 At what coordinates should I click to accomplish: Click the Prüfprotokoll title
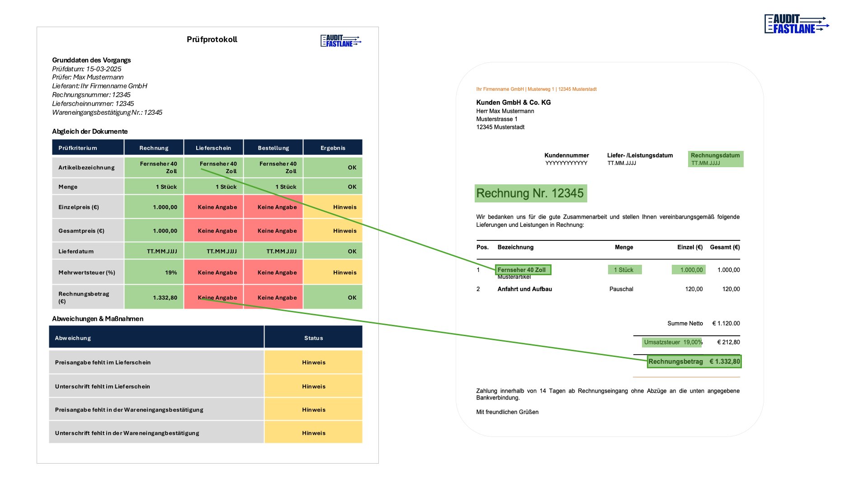(212, 39)
